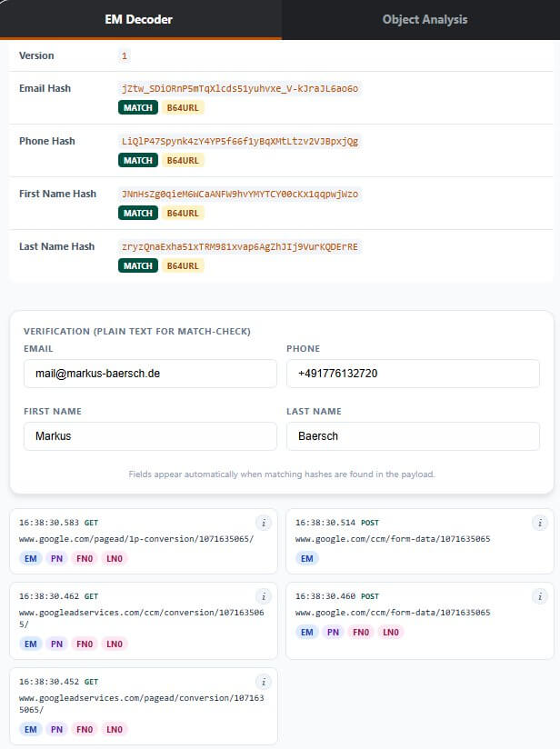Screen dimensions: 560x749
Task: Click the Phone Hash row label
Action: pyautogui.click(x=47, y=142)
